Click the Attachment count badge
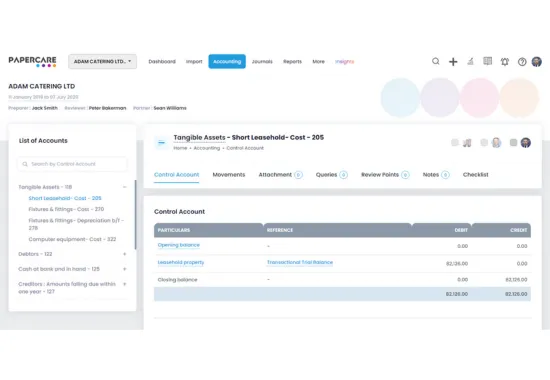The width and height of the screenshot is (550, 380). [299, 175]
